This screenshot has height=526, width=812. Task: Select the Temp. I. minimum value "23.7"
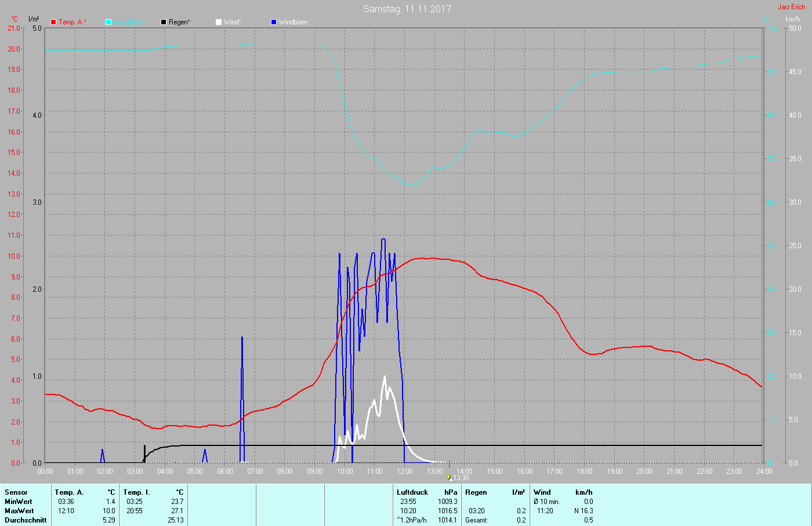tap(177, 502)
